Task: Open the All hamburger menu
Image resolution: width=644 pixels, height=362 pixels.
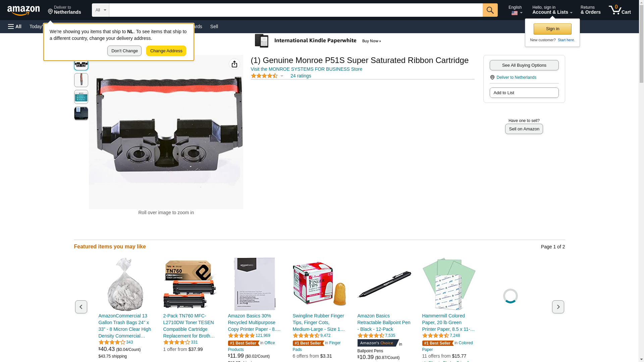Action: pos(15,26)
